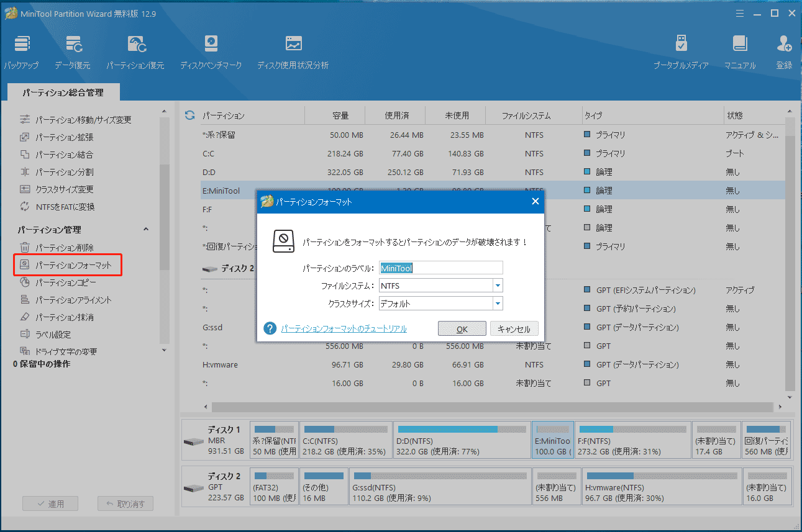Open the ファイルシステム dropdown
802x532 pixels.
coord(498,286)
